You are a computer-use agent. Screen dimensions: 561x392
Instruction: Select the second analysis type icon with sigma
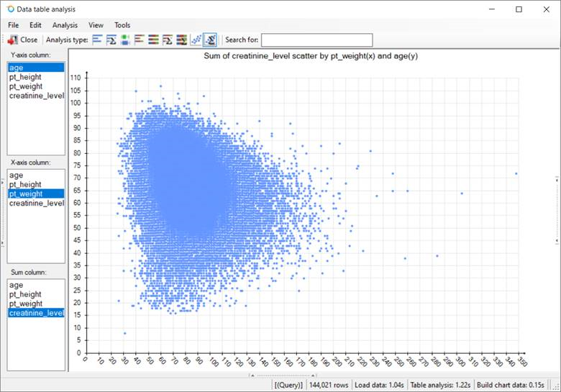tap(111, 40)
